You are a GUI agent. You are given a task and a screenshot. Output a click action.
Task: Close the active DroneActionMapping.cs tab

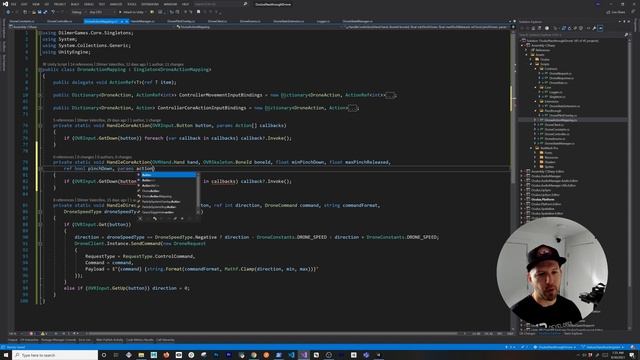pos(127,21)
